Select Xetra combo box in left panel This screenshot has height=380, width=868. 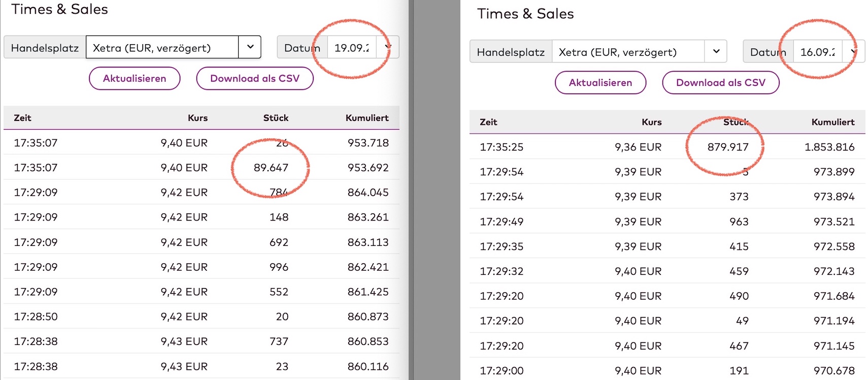pyautogui.click(x=162, y=48)
